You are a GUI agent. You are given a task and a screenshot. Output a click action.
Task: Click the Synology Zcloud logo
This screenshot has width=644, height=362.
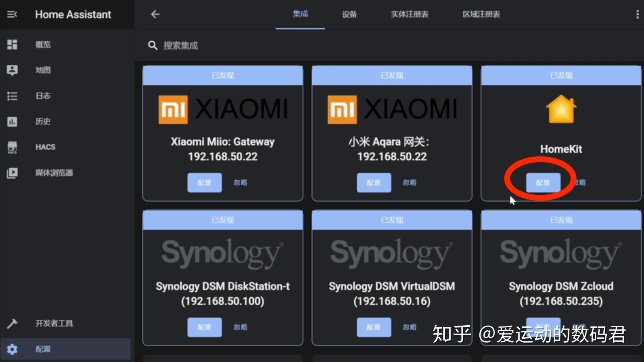tap(561, 253)
